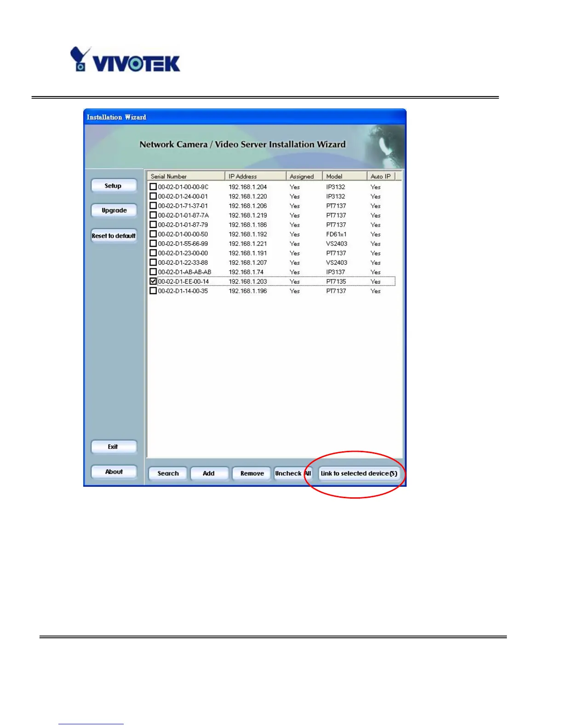Open the About dialog
The image size is (563, 728).
coord(114,472)
